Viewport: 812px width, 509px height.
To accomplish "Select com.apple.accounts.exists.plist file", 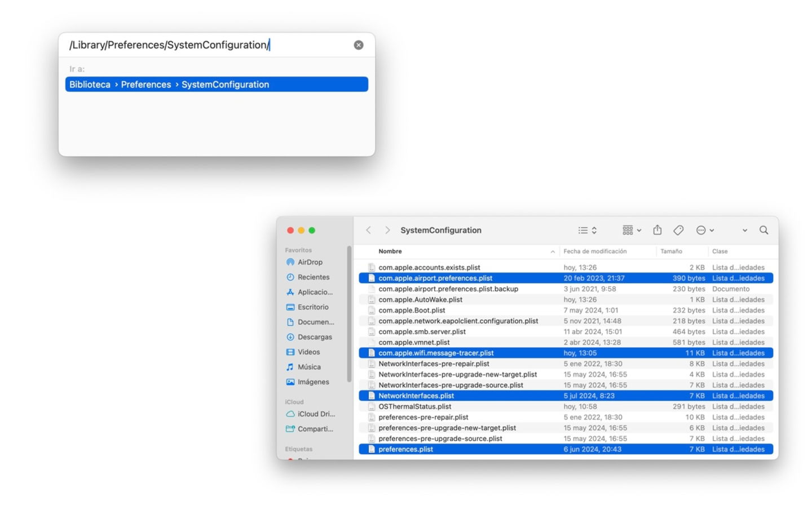I will click(566, 268).
